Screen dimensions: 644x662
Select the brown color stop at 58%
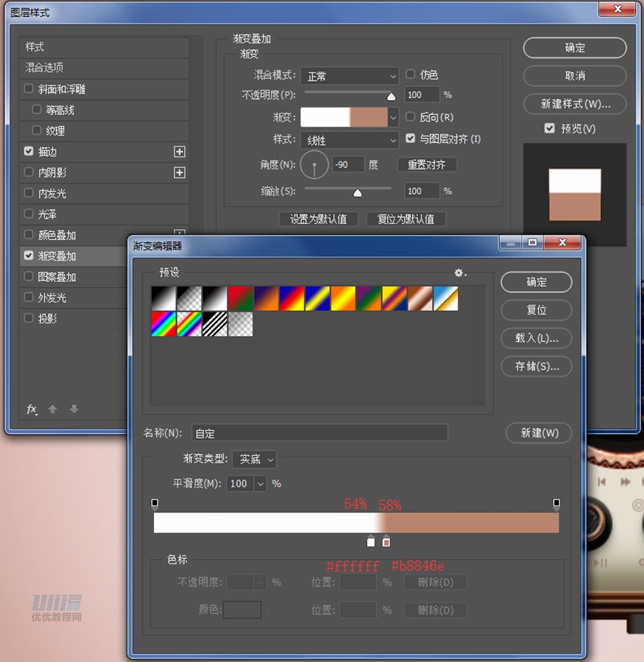pyautogui.click(x=386, y=542)
